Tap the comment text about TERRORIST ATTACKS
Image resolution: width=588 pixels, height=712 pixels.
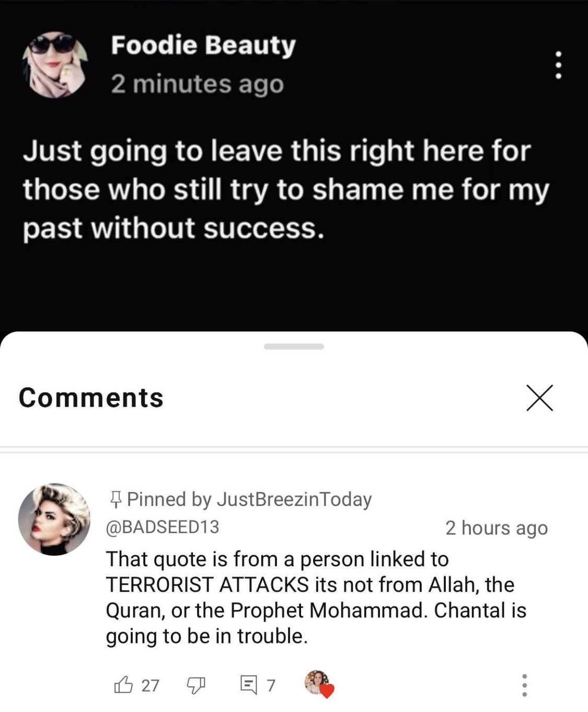pos(316,598)
